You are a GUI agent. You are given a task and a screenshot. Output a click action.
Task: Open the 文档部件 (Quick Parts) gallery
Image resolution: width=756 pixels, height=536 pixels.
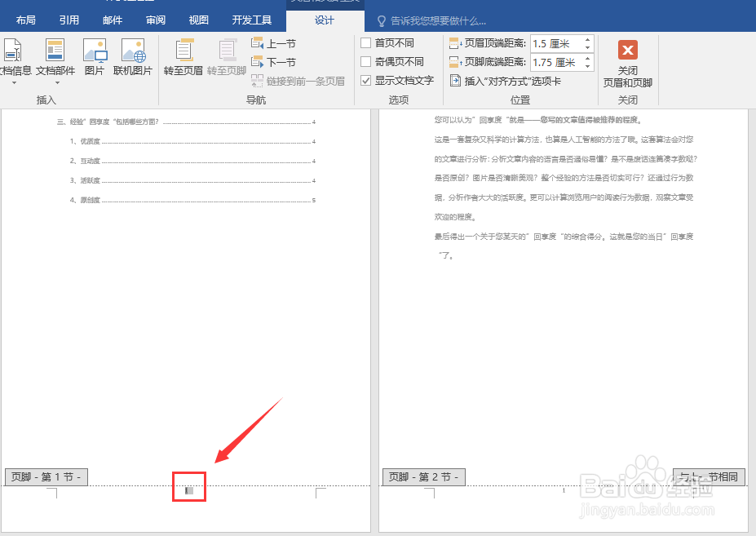point(55,57)
